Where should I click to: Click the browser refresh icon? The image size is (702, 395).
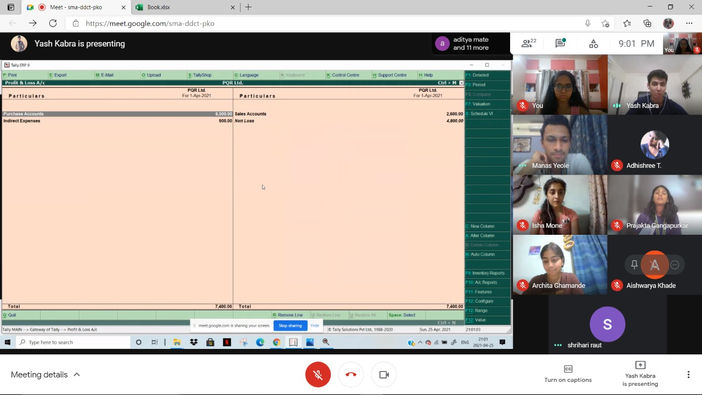click(x=53, y=23)
